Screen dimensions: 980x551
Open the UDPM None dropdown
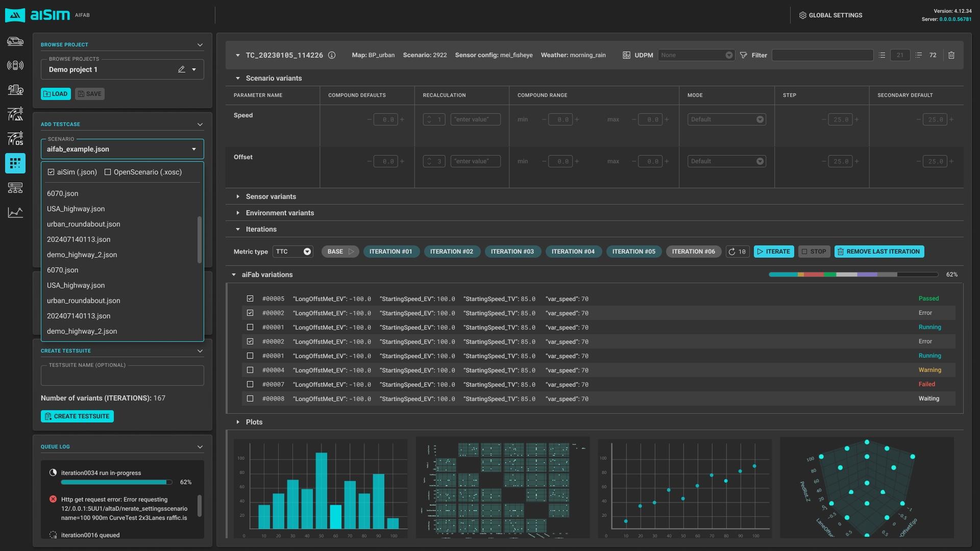coord(696,55)
